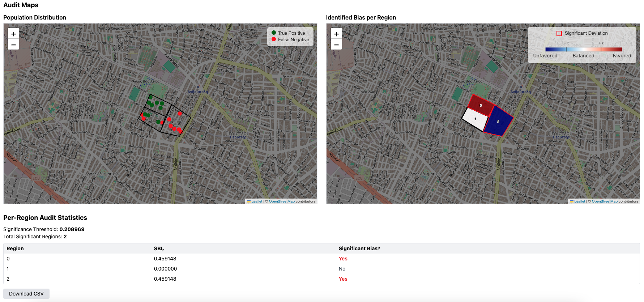Screen dimensions: 644x302
Task: Click region number 2 in table
Action: (8, 279)
